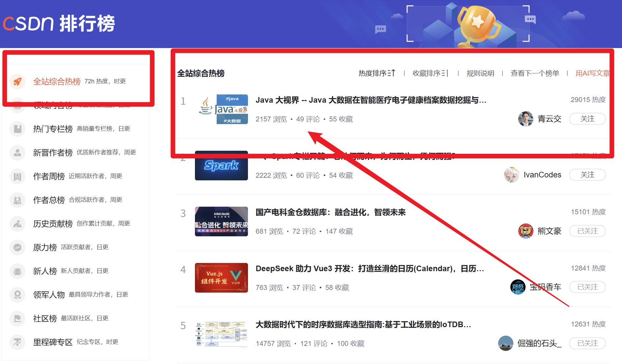Click the KingBase 融合进化 thumbnail
This screenshot has width=622, height=364.
[x=221, y=221]
